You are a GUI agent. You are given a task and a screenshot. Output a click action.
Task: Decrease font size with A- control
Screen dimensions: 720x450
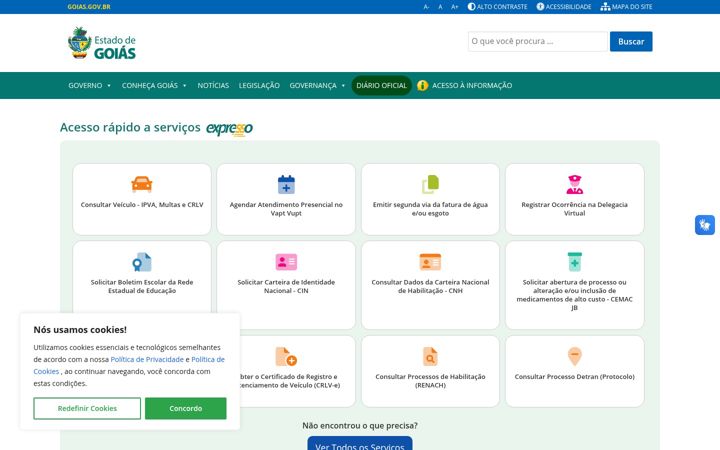click(x=426, y=7)
